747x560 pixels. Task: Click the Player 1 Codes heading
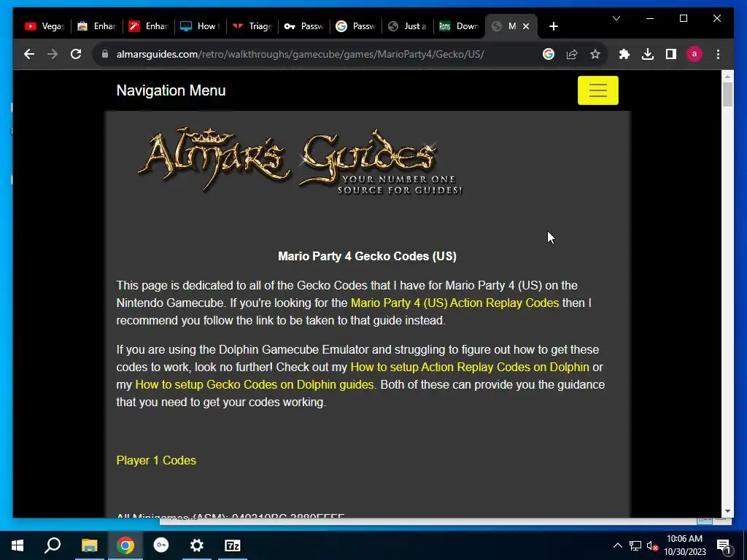coord(156,461)
